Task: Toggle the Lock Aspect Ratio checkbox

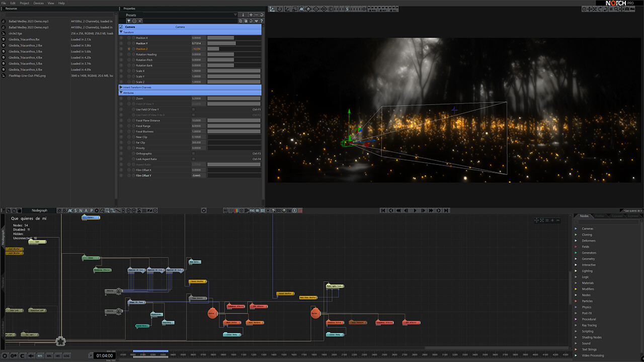Action: 193,159
